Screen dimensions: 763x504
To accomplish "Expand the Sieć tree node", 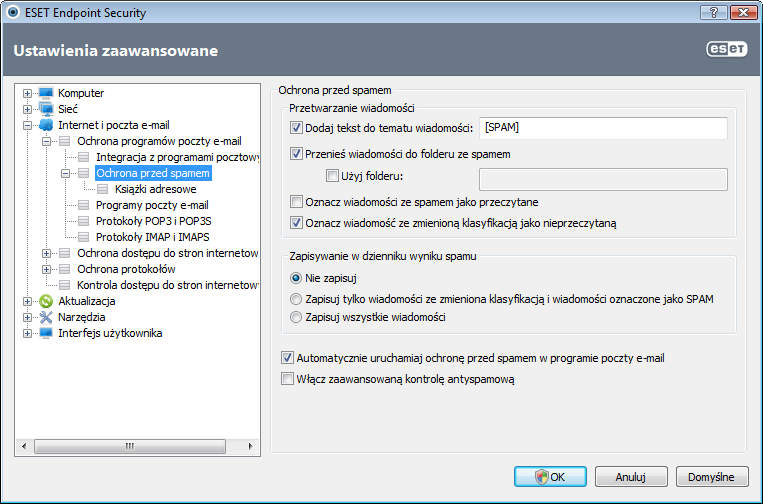I will 27,109.
